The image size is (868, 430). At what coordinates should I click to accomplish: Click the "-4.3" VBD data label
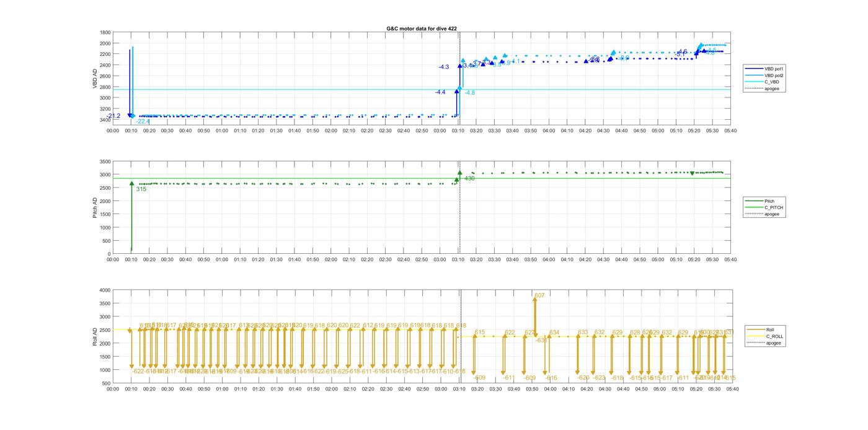point(443,67)
